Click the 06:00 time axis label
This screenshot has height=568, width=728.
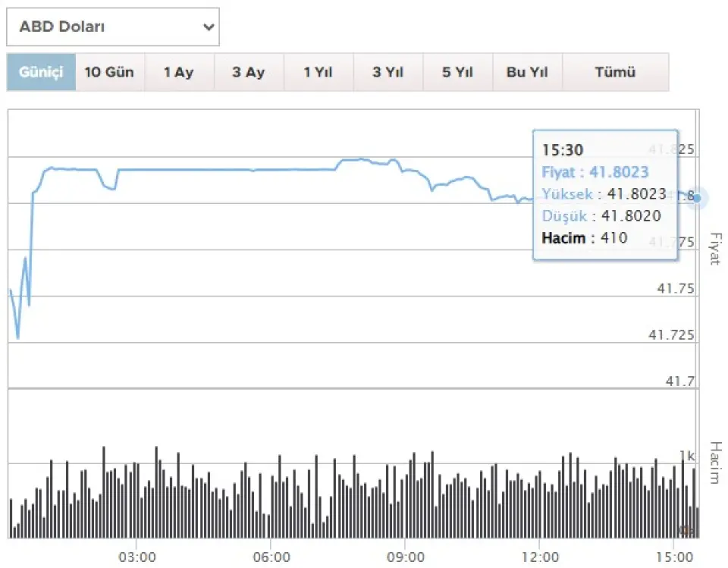tap(272, 557)
